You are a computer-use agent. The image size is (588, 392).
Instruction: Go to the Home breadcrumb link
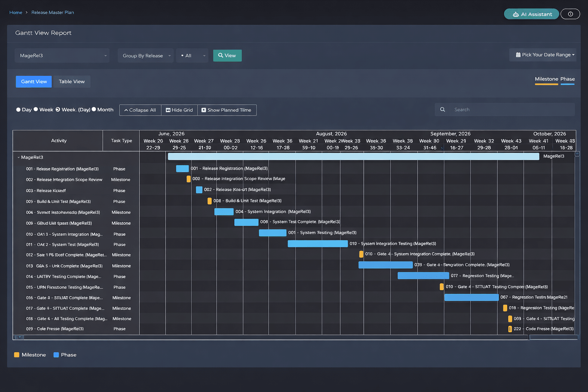tap(16, 13)
